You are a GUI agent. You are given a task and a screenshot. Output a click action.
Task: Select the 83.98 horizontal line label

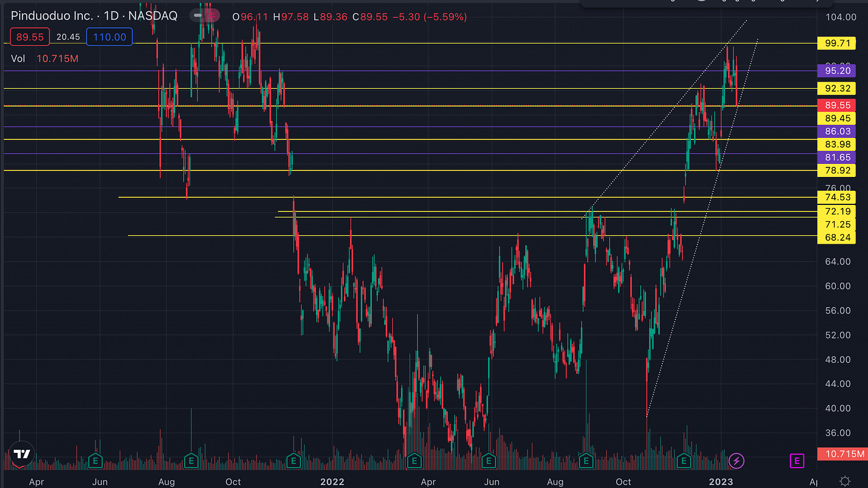(838, 145)
